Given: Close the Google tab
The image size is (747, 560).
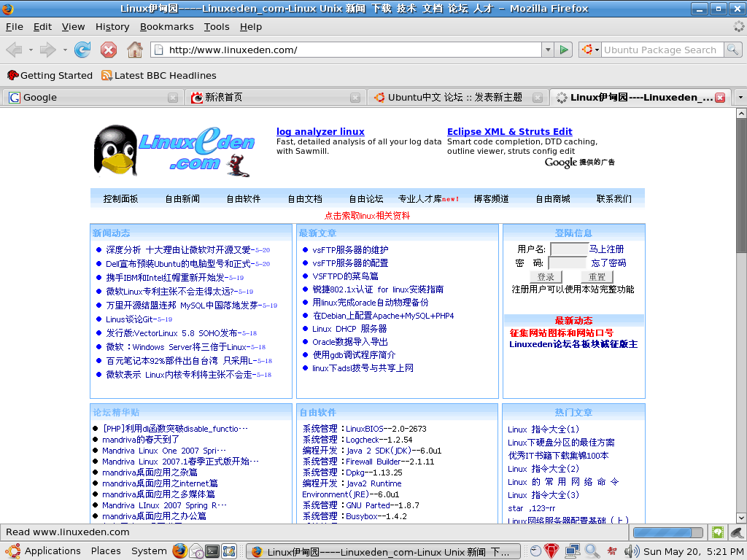Looking at the screenshot, I should (x=173, y=98).
